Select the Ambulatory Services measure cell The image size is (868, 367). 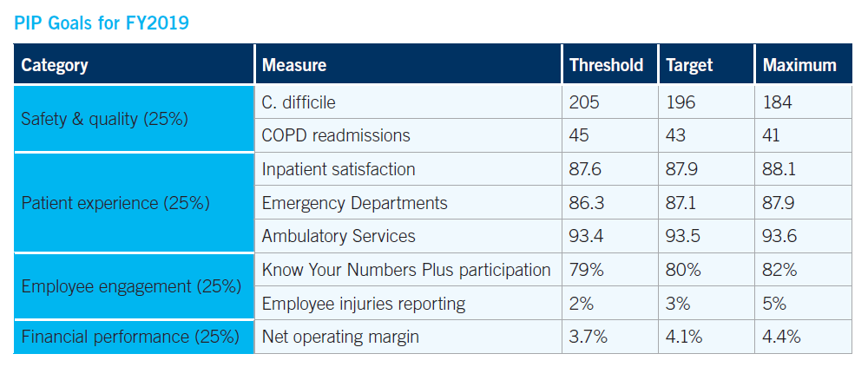pyautogui.click(x=339, y=236)
